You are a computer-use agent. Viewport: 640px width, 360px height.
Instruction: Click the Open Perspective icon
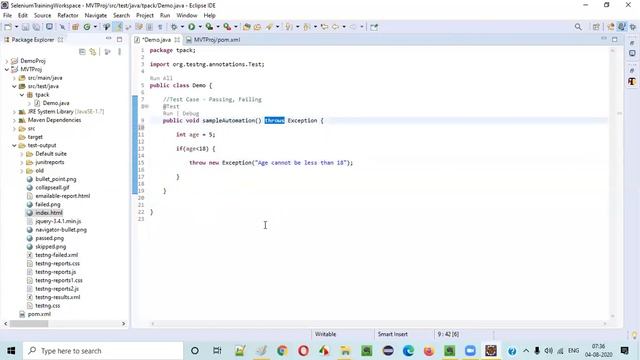[596, 27]
